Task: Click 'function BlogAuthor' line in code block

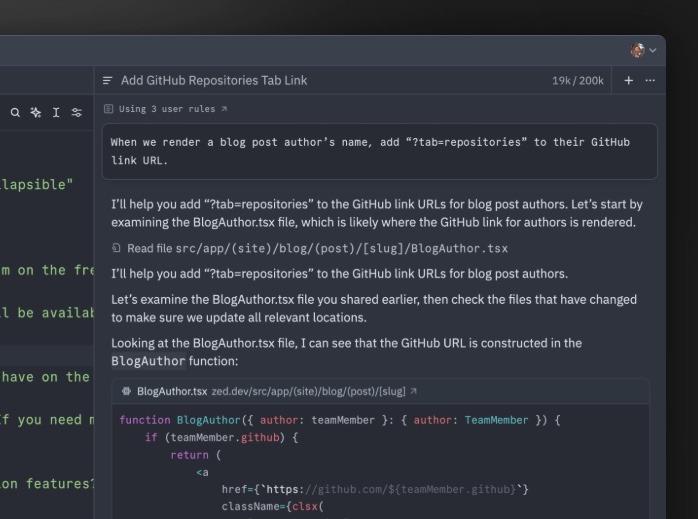Action: tap(340, 420)
